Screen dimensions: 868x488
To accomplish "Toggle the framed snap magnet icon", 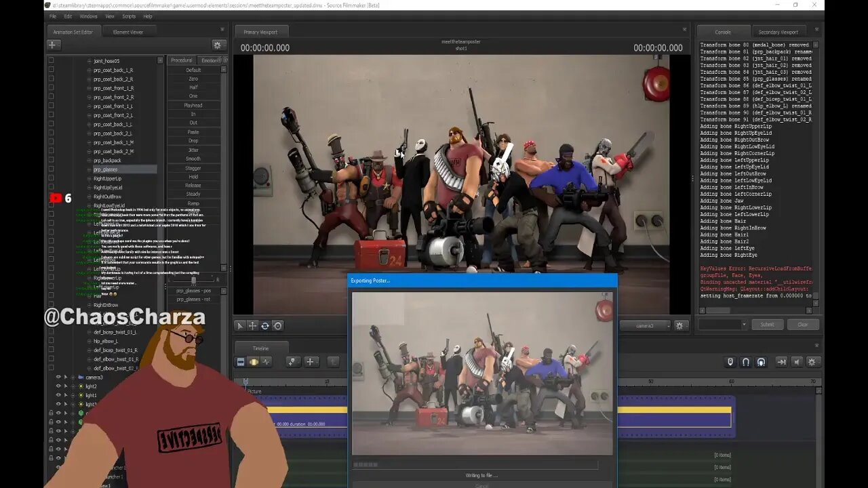I will tap(761, 362).
